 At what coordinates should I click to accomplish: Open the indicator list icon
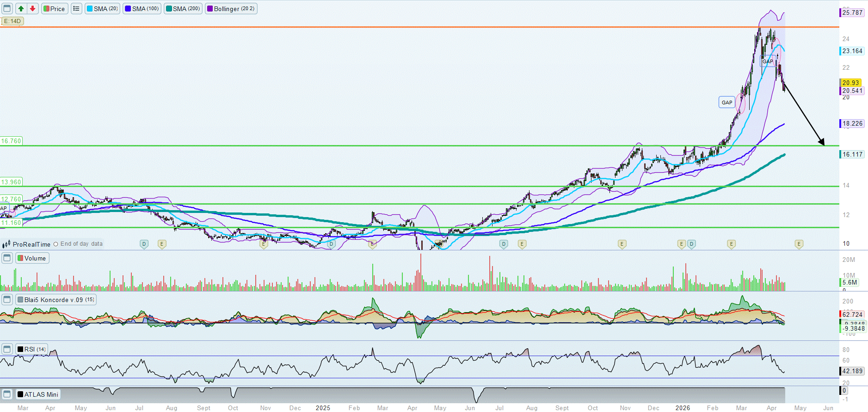coord(76,9)
